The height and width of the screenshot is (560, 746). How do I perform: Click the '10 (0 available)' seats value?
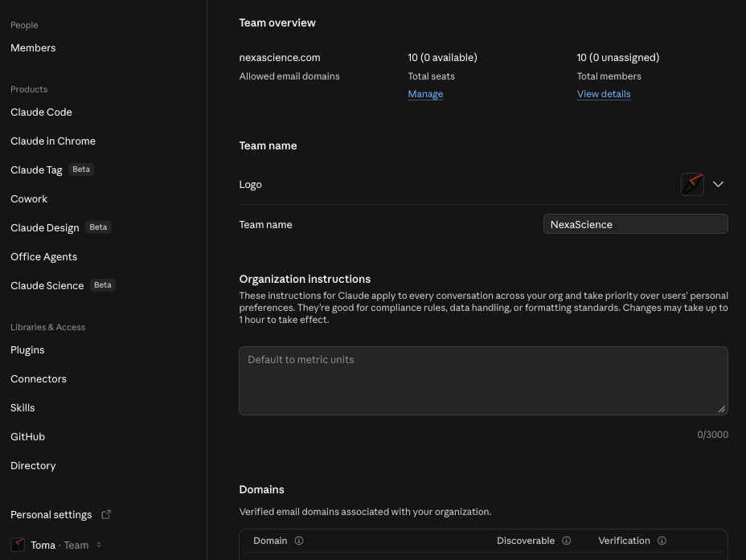coord(442,58)
